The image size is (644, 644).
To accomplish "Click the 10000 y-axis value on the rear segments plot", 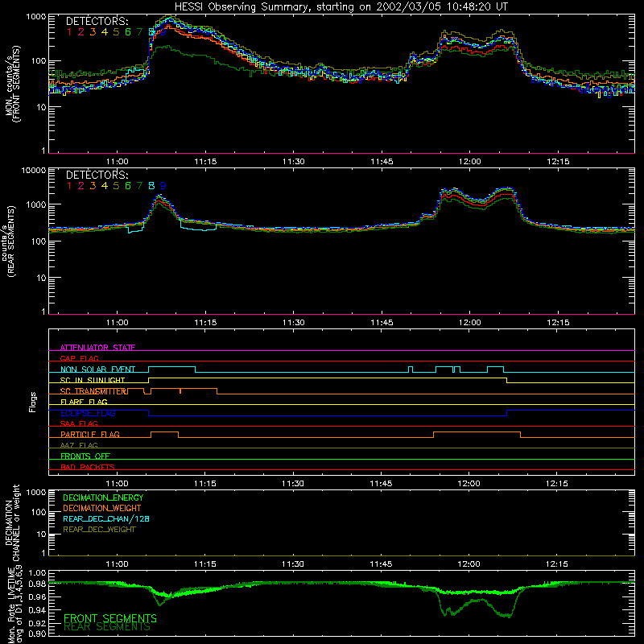I will [x=34, y=170].
